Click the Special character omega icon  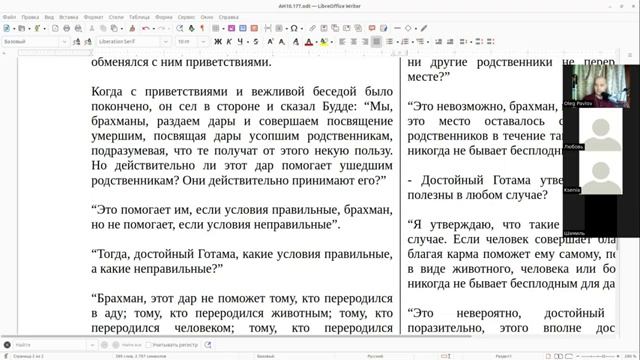[293, 28]
